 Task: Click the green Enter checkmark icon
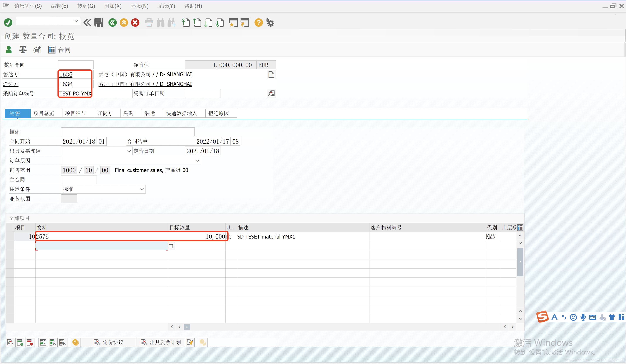coord(8,23)
